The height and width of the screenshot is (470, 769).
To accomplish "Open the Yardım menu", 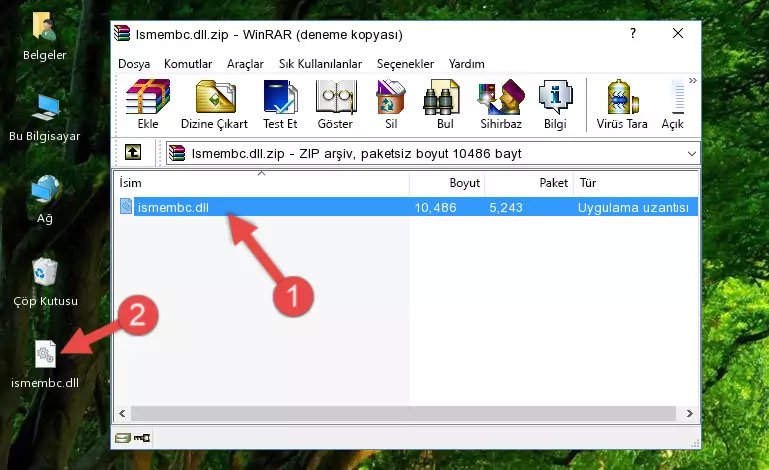I will (466, 64).
